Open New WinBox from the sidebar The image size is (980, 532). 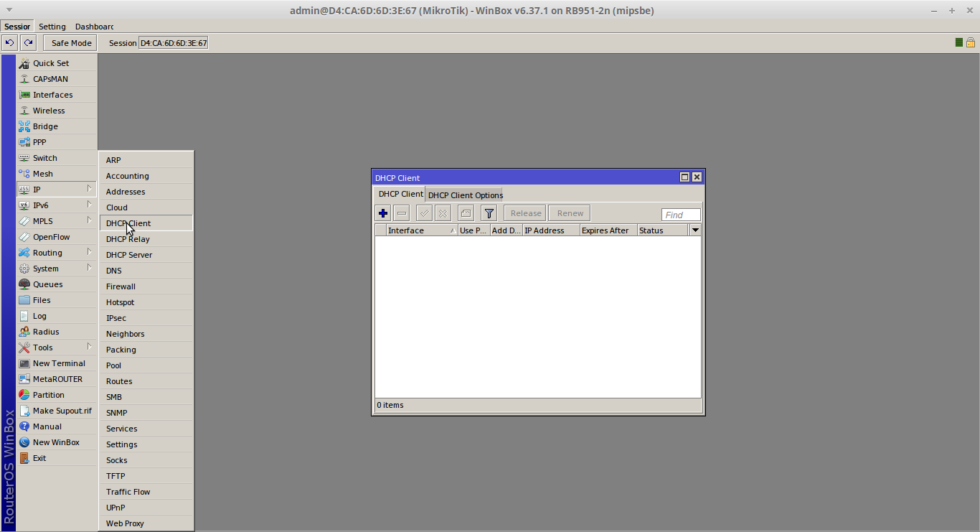(57, 442)
